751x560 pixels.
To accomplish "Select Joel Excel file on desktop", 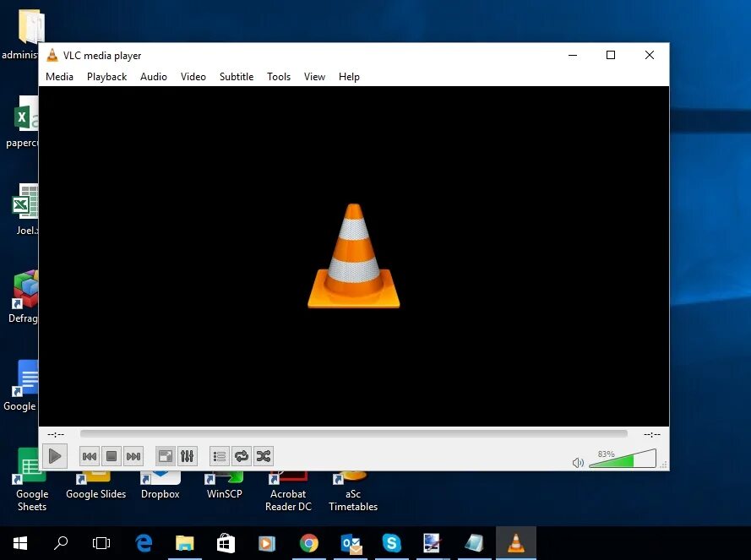I will pos(24,209).
